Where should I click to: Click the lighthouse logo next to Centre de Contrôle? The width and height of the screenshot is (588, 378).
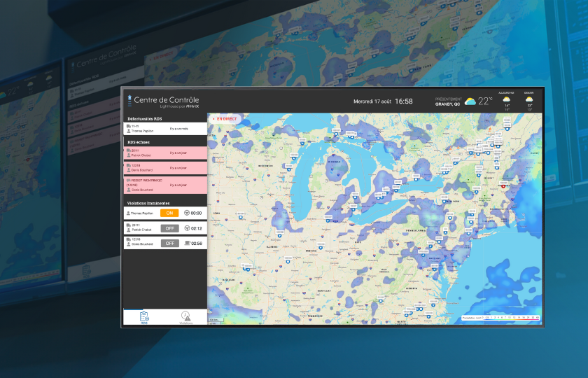pos(129,100)
